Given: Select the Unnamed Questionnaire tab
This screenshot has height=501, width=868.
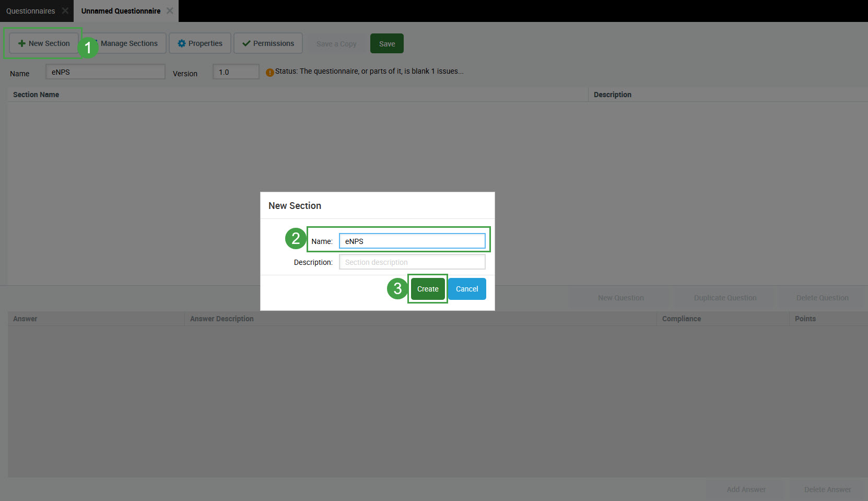Looking at the screenshot, I should coord(121,11).
